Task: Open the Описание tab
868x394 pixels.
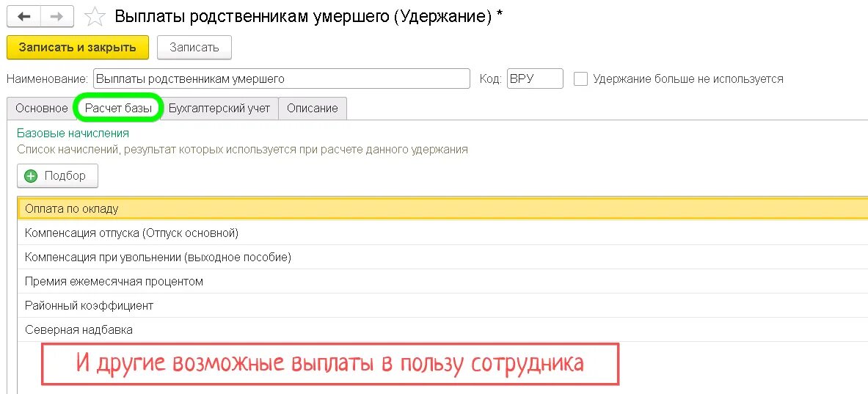Action: point(313,109)
